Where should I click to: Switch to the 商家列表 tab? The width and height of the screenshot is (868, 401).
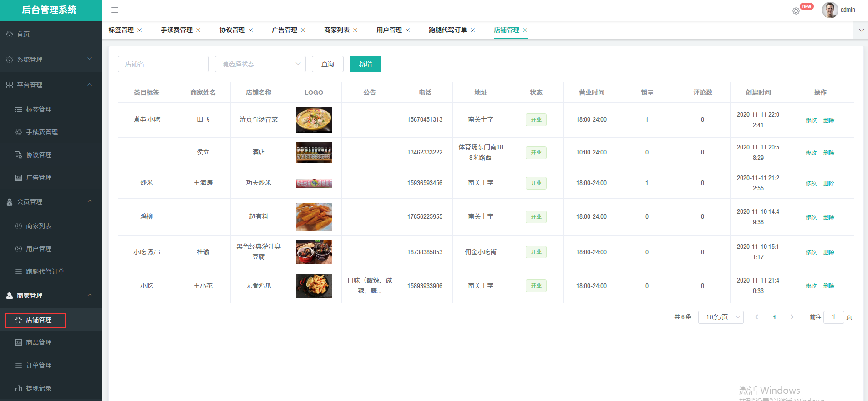click(x=337, y=30)
